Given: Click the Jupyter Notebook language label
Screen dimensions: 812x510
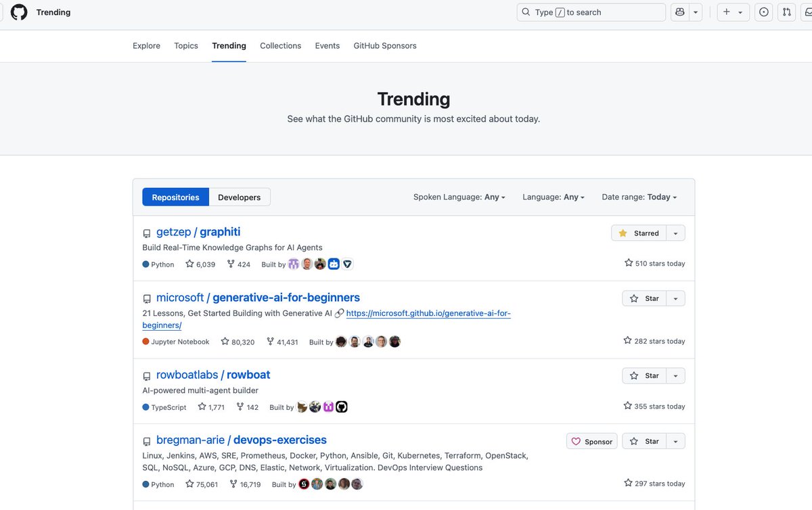Looking at the screenshot, I should [176, 342].
